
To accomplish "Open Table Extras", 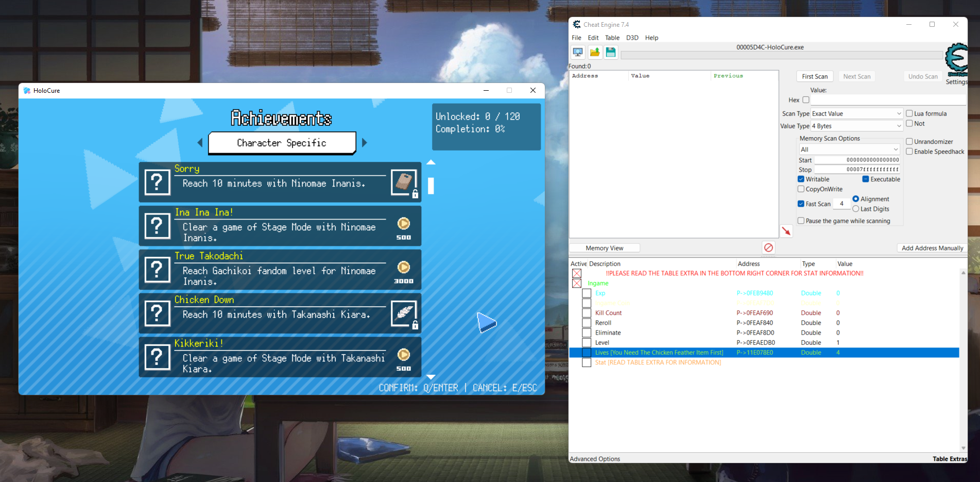I will click(x=950, y=459).
